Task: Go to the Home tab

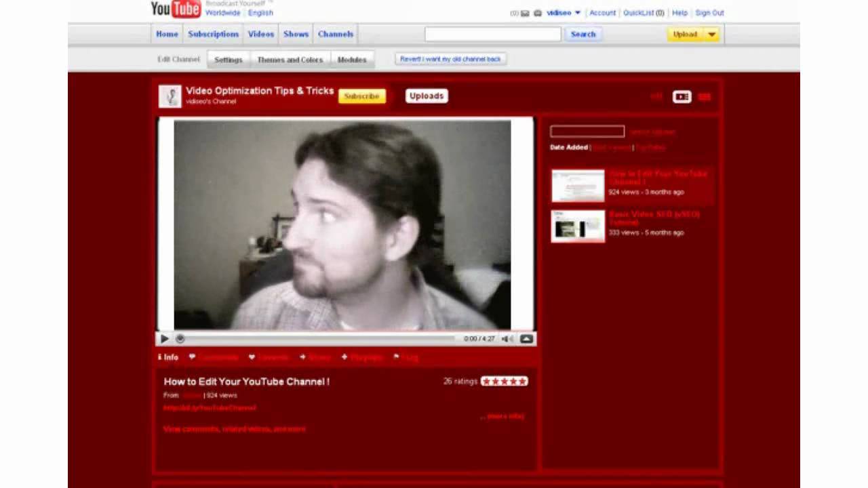Action: point(167,34)
